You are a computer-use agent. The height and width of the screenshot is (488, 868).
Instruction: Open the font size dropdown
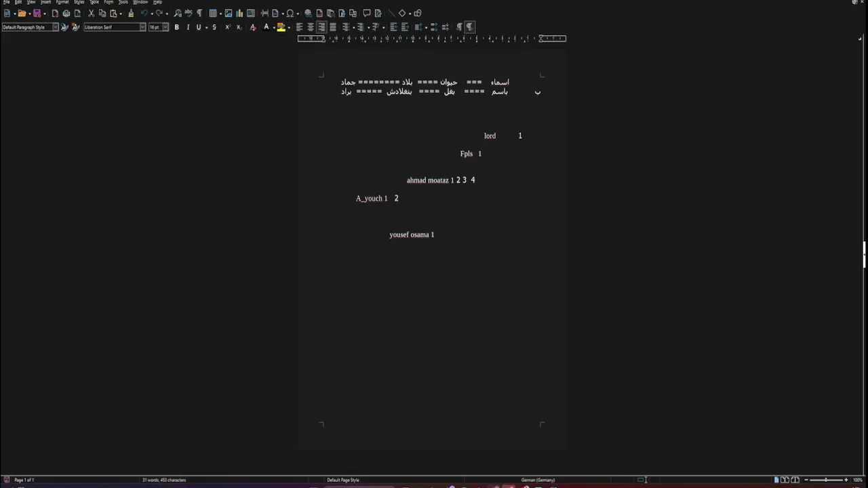tap(165, 27)
